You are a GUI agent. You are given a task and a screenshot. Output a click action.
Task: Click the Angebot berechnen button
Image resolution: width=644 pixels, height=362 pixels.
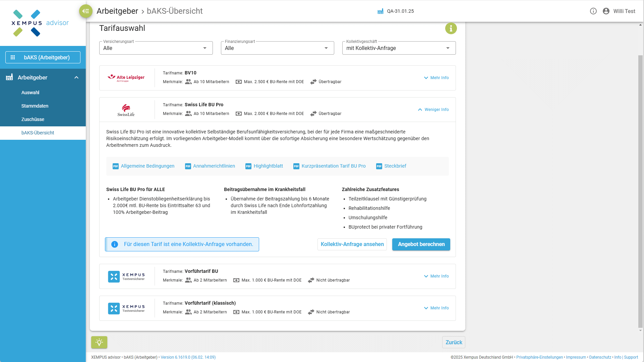[x=421, y=244]
